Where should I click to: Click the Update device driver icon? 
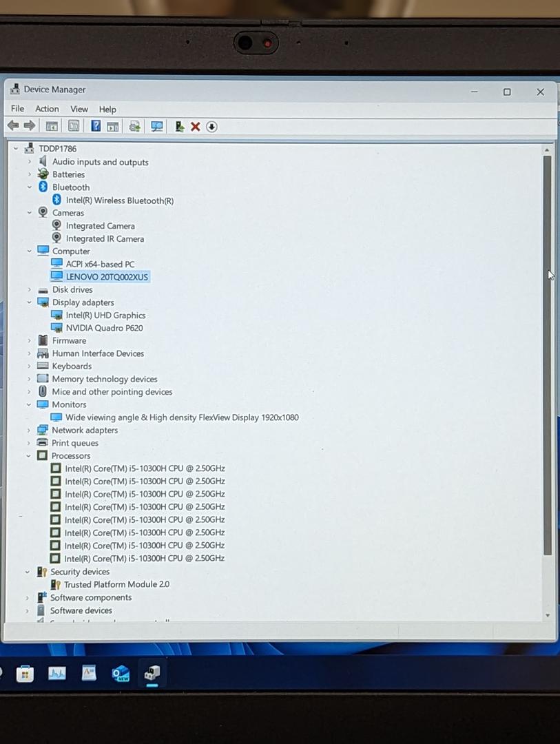179,127
